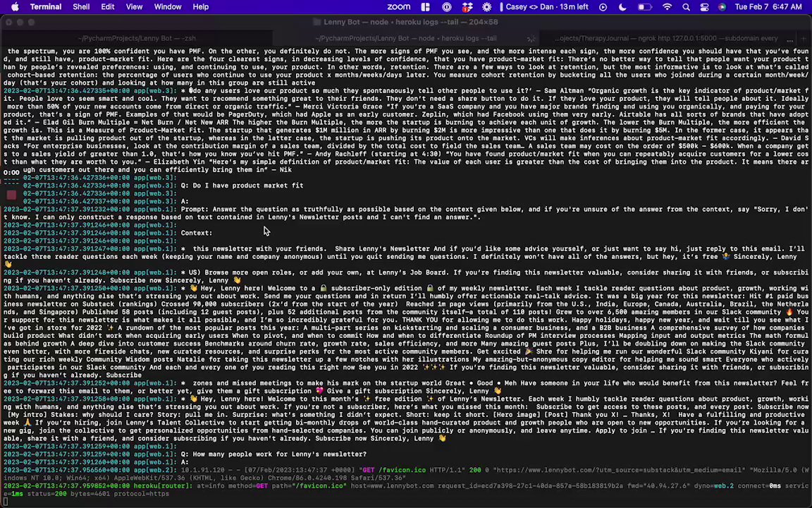Open the Shell menu
The image size is (812, 508).
point(81,7)
